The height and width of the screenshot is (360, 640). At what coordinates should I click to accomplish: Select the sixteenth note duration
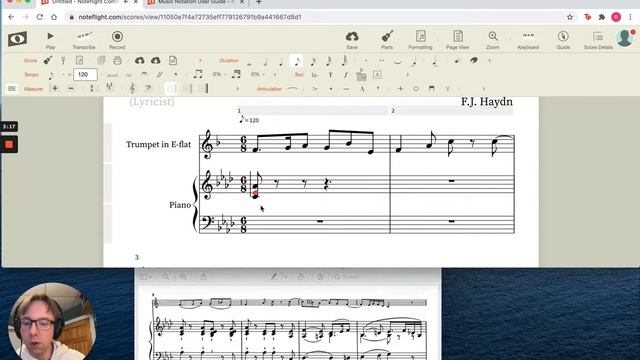click(313, 61)
